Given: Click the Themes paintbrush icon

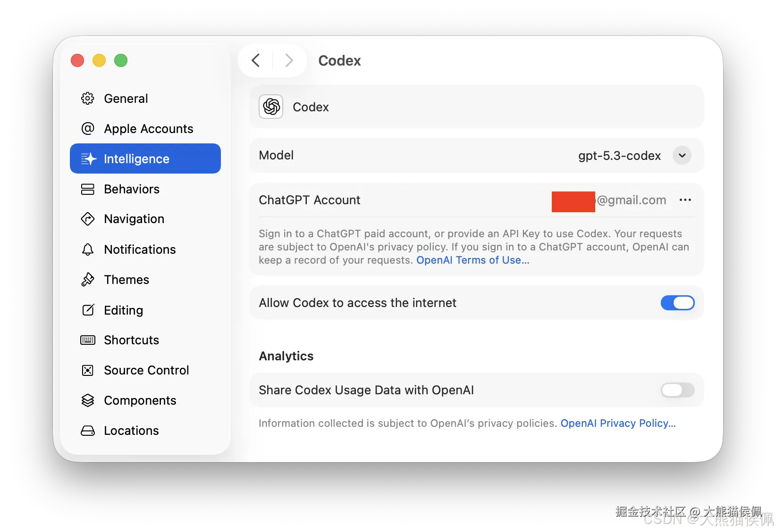Looking at the screenshot, I should point(88,280).
